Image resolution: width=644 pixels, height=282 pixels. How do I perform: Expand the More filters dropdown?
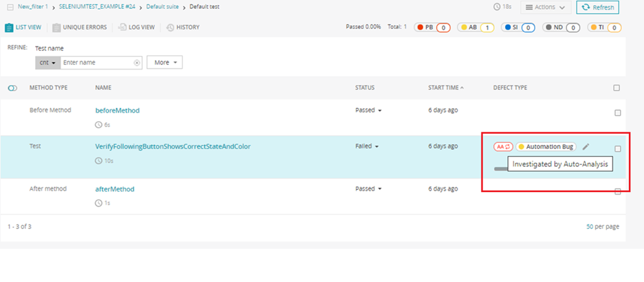point(164,63)
